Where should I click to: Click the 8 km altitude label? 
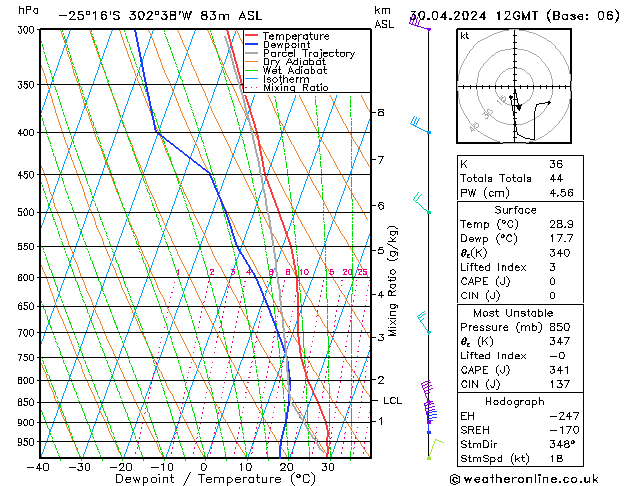[x=380, y=112]
